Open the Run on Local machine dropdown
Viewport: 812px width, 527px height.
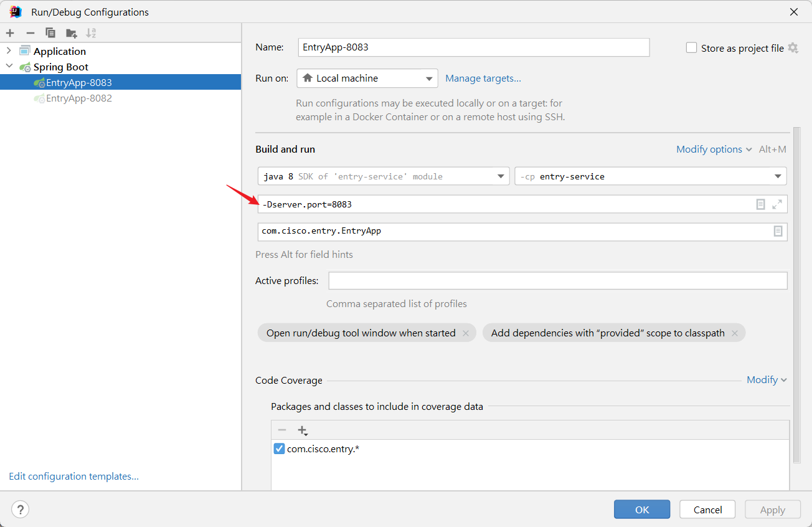[367, 78]
